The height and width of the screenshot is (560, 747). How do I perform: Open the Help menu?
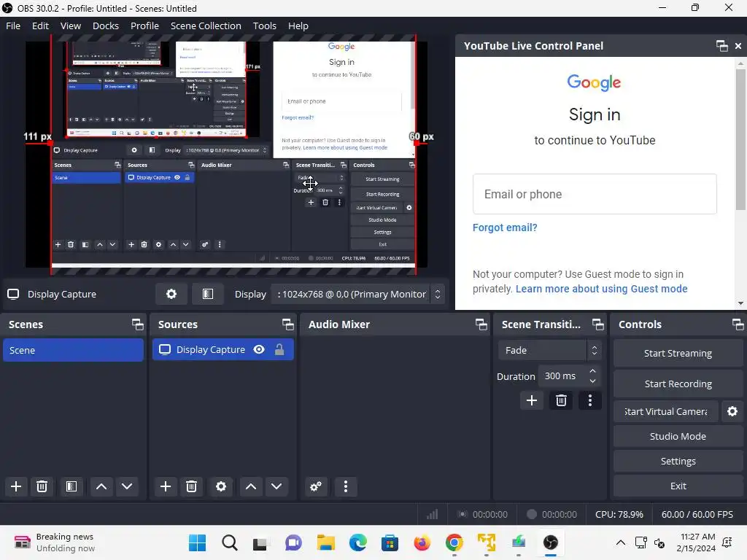coord(298,26)
